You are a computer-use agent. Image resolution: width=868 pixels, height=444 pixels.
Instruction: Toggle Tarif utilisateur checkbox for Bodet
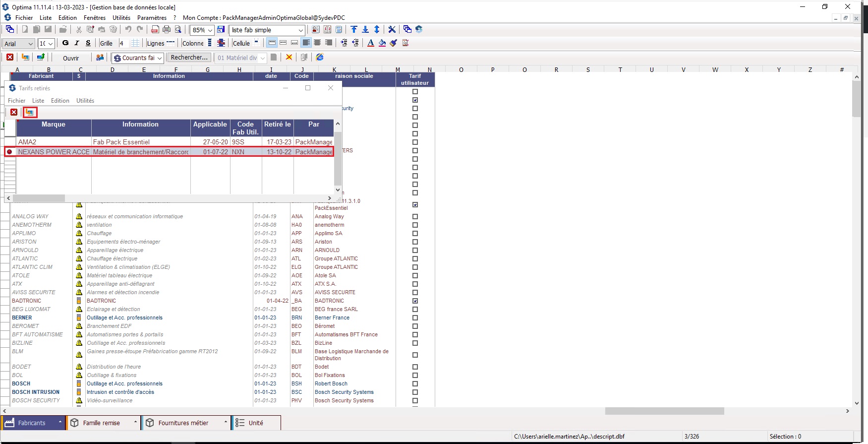tap(415, 367)
